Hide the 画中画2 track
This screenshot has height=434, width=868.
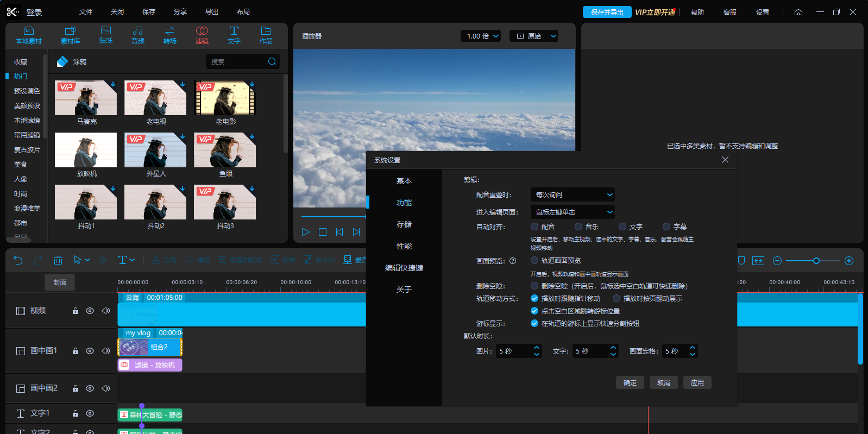90,388
